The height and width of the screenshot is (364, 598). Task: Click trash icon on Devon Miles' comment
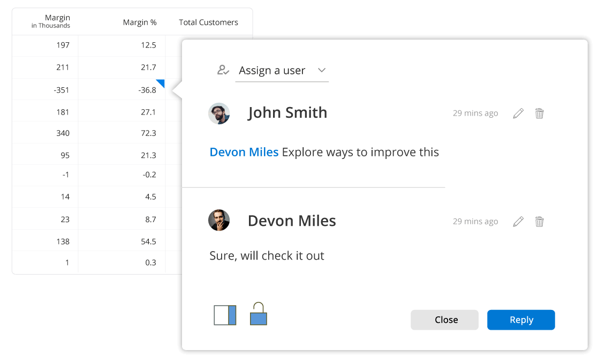[x=539, y=222]
